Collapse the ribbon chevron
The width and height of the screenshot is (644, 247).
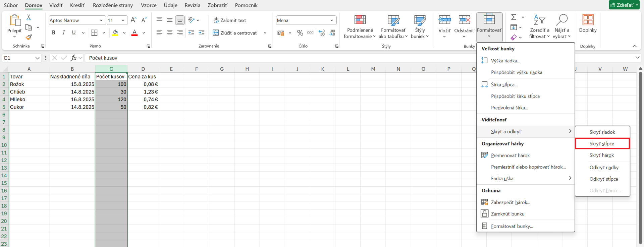(634, 46)
